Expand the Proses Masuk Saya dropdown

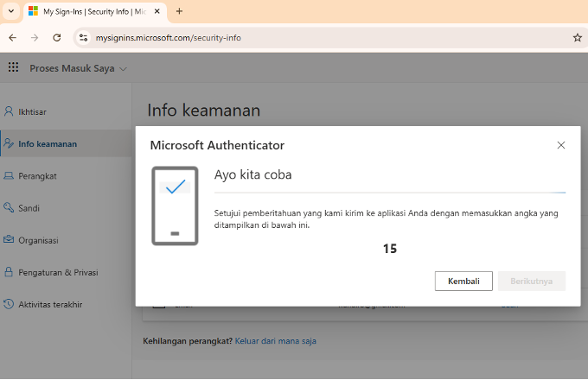coord(123,68)
